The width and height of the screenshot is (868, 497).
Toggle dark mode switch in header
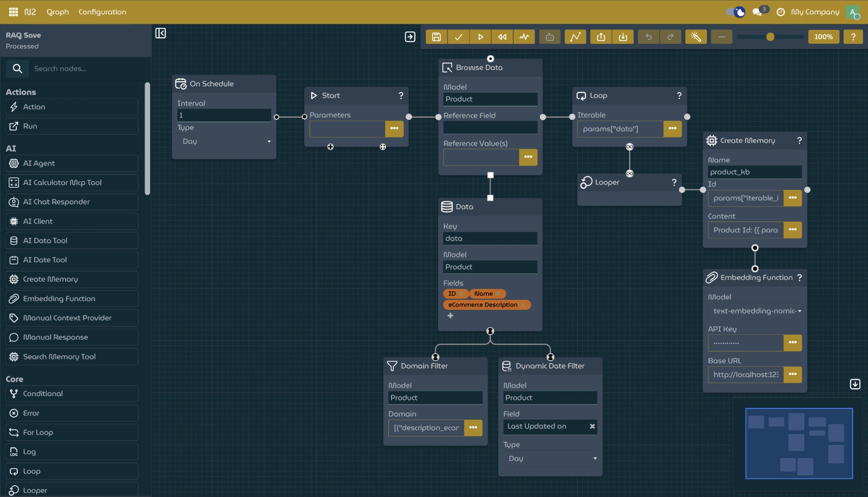pyautogui.click(x=735, y=12)
